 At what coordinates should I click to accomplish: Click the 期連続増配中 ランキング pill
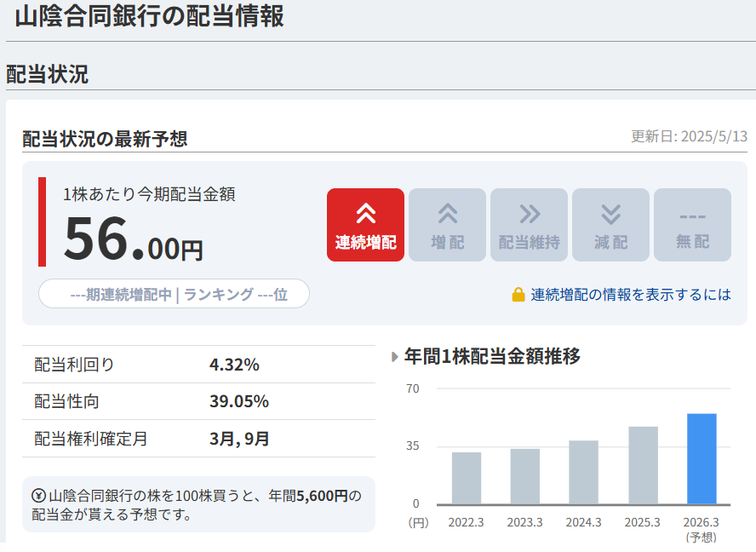click(174, 293)
